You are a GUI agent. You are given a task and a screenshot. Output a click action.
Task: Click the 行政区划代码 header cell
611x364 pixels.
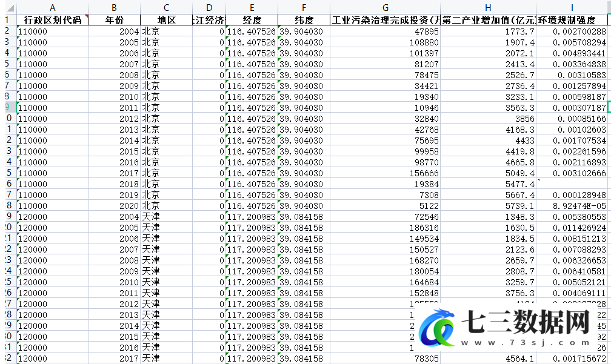point(53,20)
